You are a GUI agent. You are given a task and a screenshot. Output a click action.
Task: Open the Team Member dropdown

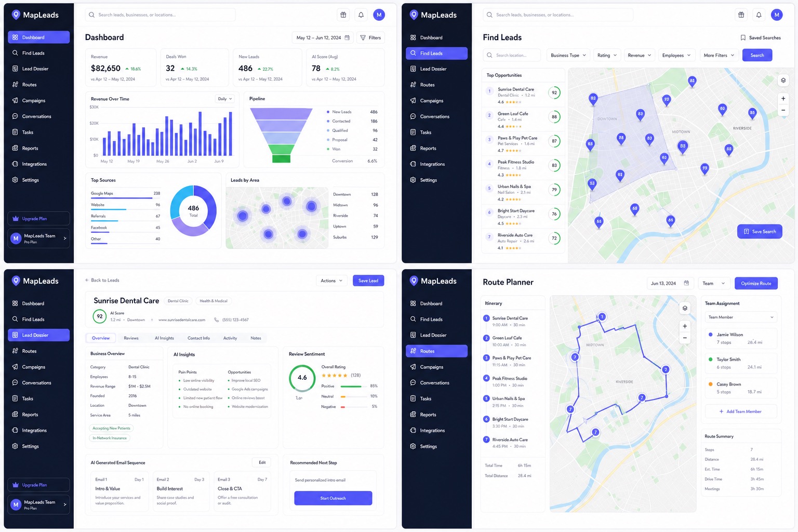(x=741, y=317)
